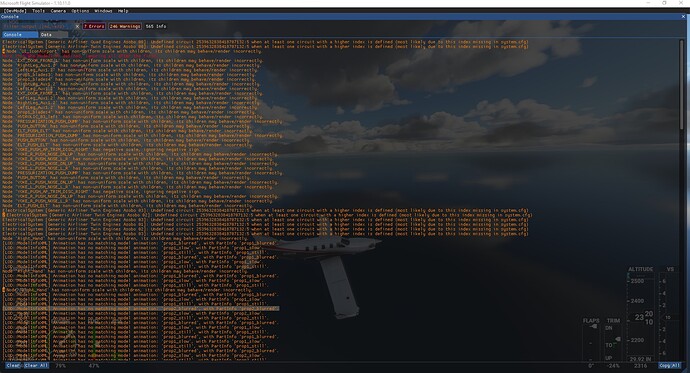This screenshot has width=690, height=373.
Task: Click the Clear button
Action: point(13,366)
